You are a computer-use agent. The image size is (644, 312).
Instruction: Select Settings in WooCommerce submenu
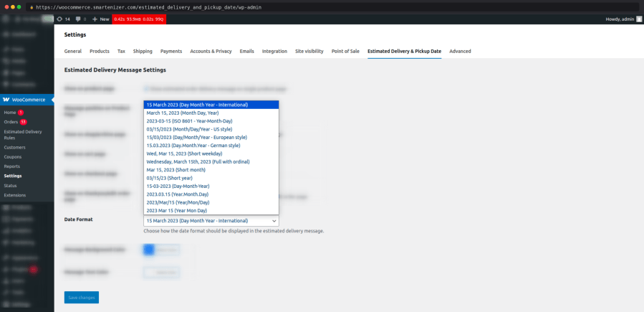13,176
